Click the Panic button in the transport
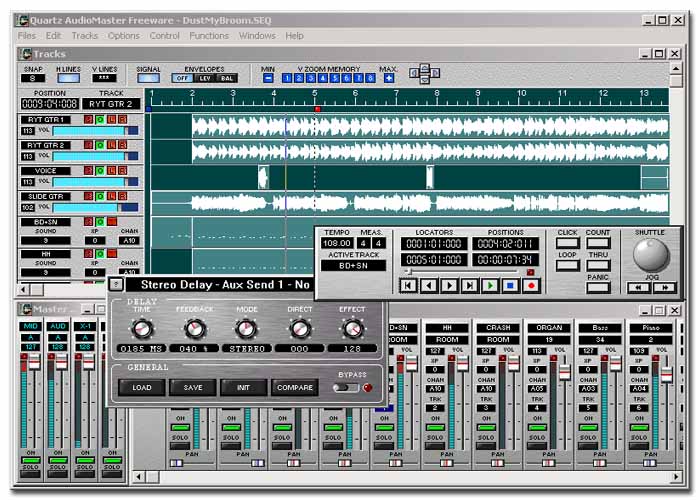Screen dimensions: 700x500 [598, 288]
